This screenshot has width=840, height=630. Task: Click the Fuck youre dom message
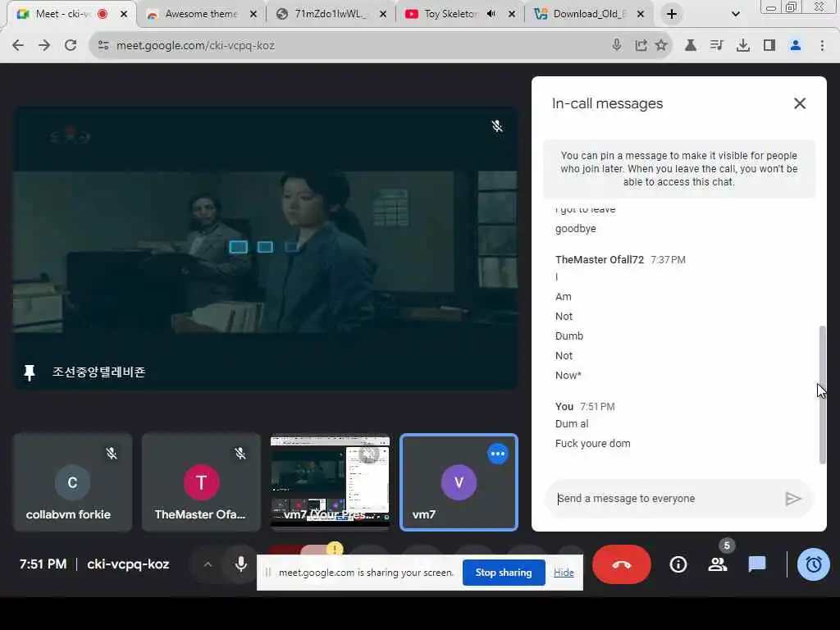pyautogui.click(x=592, y=444)
